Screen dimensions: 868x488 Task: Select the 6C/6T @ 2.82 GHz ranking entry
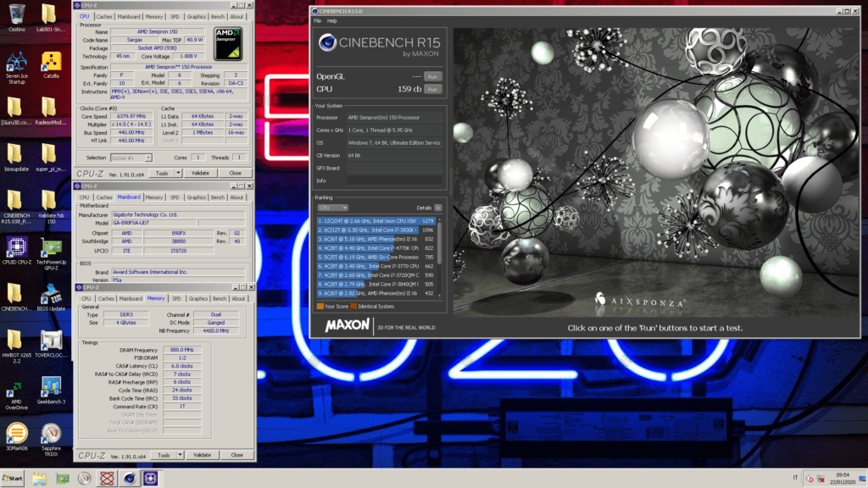[x=376, y=293]
